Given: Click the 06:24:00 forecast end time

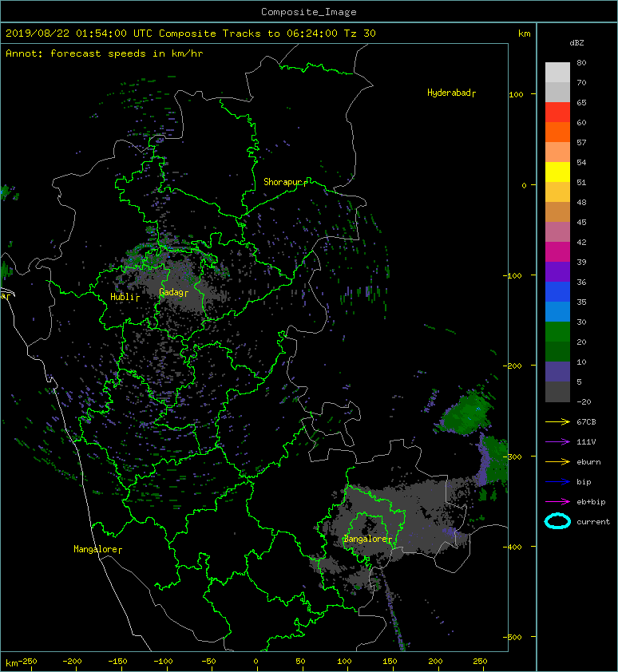Looking at the screenshot, I should (311, 34).
